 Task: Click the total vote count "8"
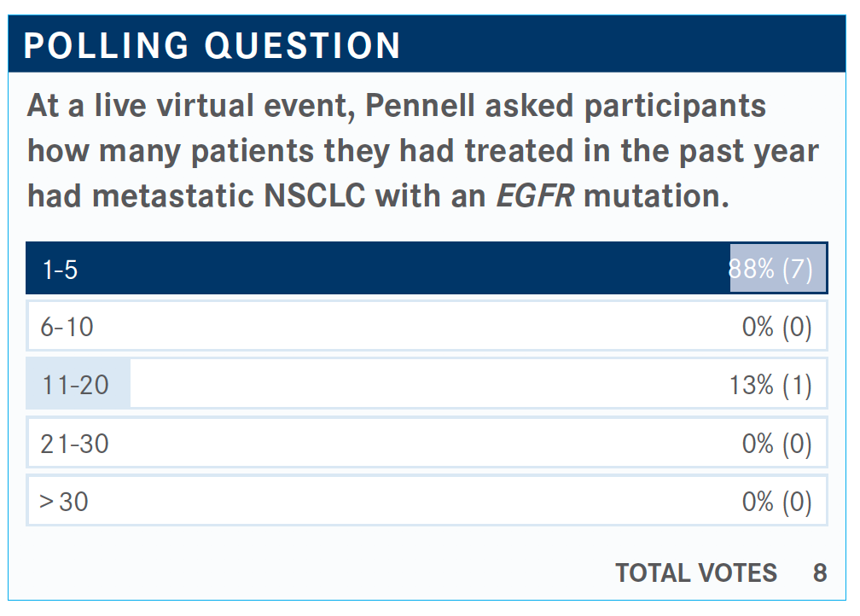coord(819,572)
